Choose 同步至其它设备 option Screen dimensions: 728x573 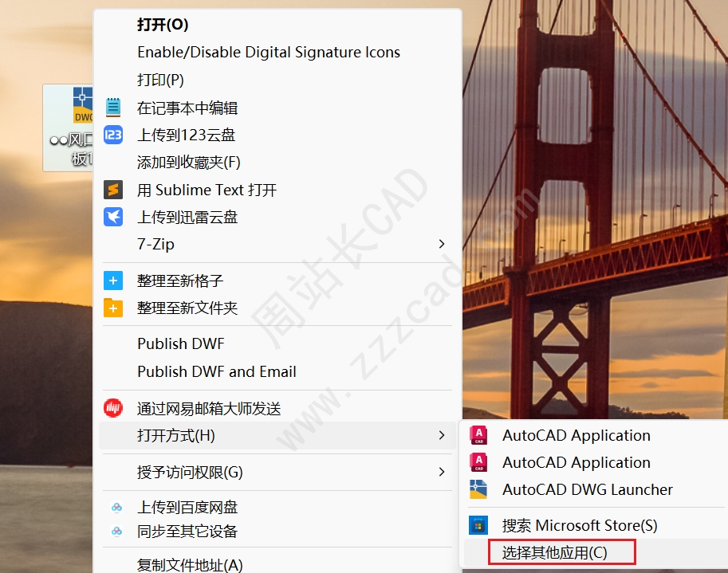(187, 531)
